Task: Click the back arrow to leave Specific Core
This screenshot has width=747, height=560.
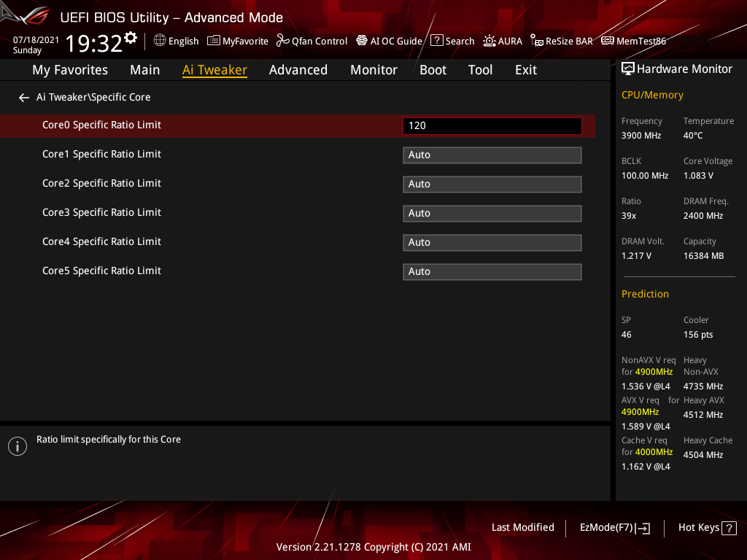Action: tap(23, 97)
